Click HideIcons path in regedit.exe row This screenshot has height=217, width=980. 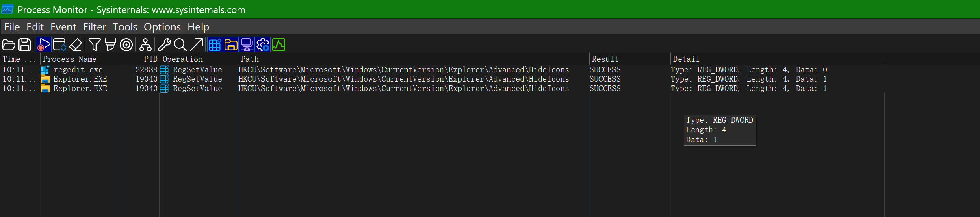click(404, 69)
